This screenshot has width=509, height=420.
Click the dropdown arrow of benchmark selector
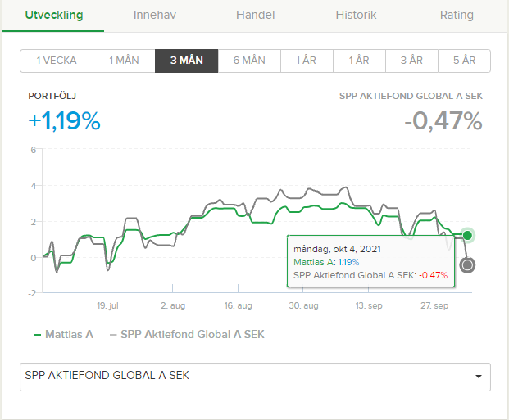478,377
